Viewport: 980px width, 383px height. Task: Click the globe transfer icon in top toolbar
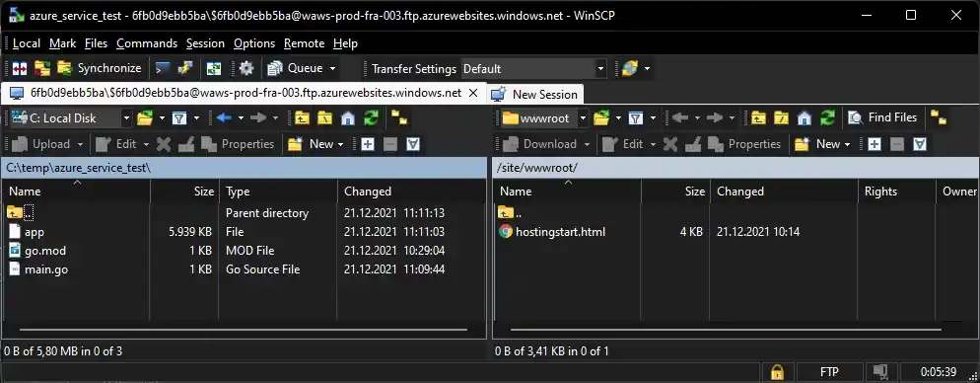pyautogui.click(x=629, y=68)
